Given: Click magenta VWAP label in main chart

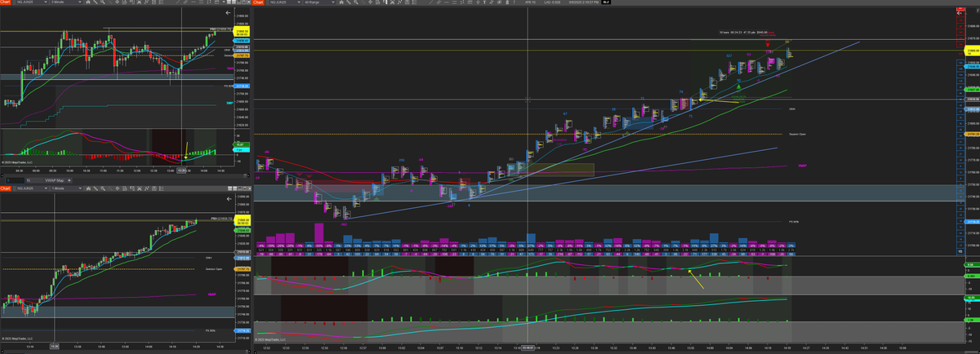Looking at the screenshot, I should [x=803, y=166].
